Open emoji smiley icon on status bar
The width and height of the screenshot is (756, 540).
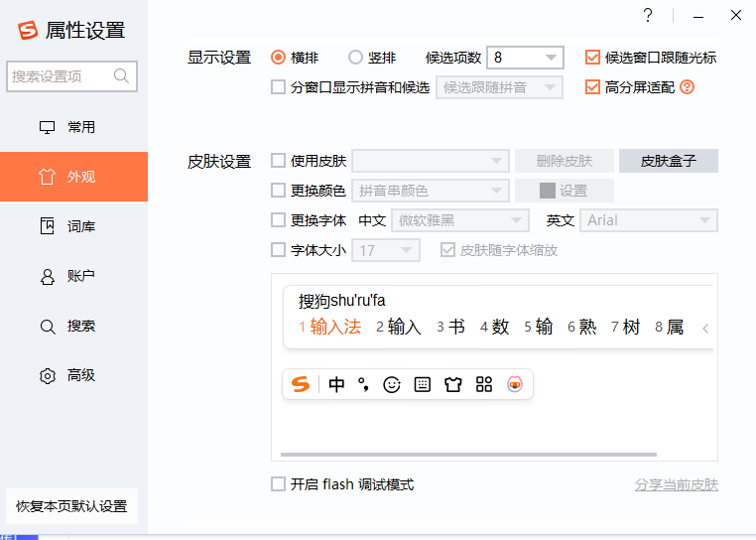tap(392, 384)
